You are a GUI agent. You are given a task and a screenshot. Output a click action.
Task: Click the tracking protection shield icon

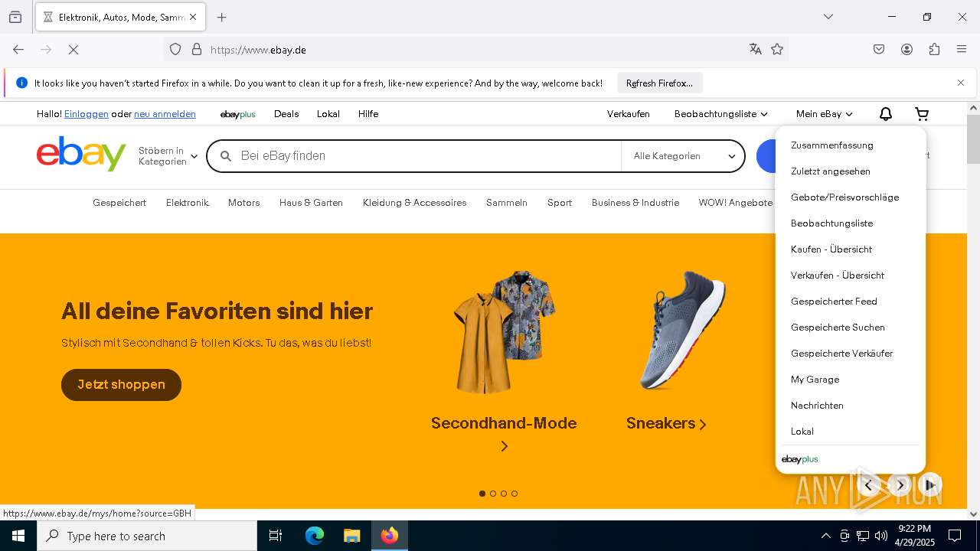pyautogui.click(x=175, y=50)
